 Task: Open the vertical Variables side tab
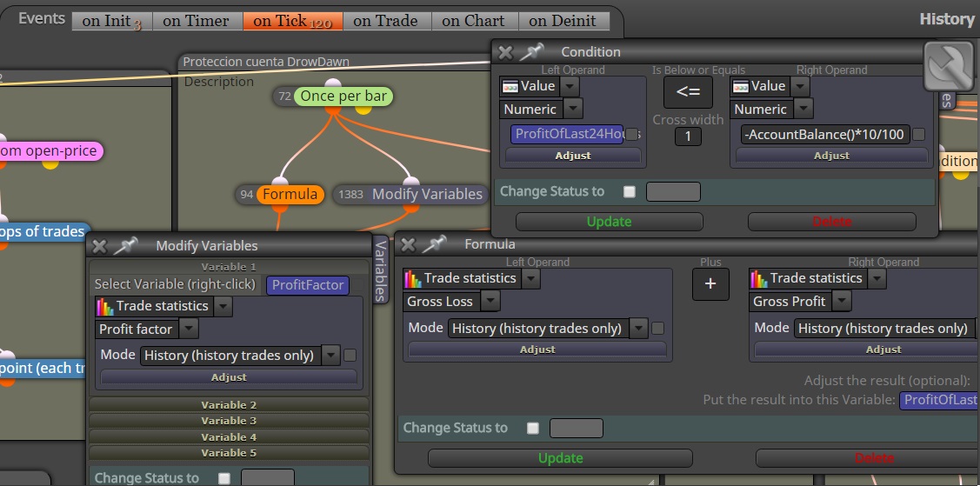(380, 271)
